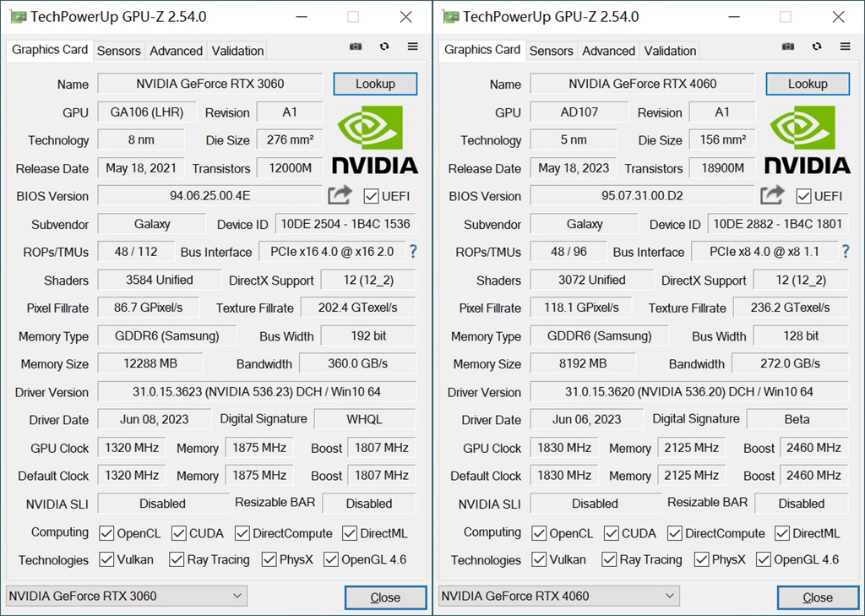Toggle the UEFI checkbox in RTX 3060 window
The height and width of the screenshot is (616, 865).
pyautogui.click(x=372, y=196)
